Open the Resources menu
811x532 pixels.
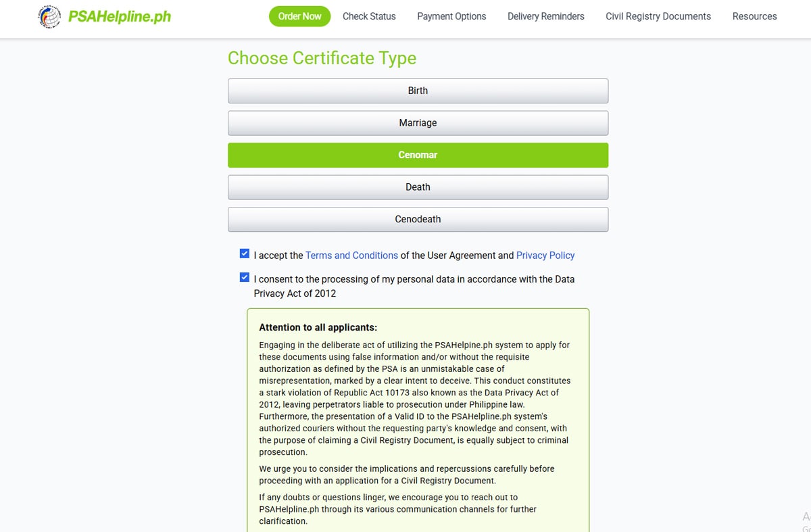click(x=755, y=16)
